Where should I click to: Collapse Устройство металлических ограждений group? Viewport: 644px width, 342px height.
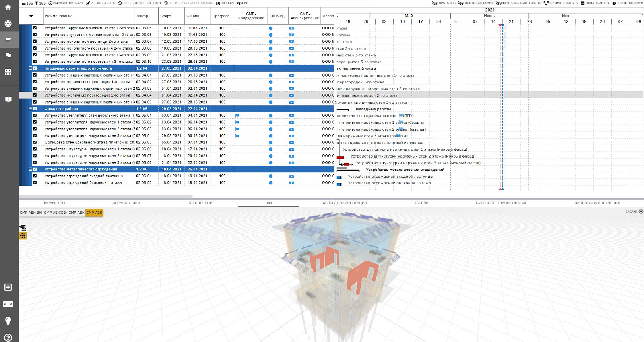click(31, 169)
